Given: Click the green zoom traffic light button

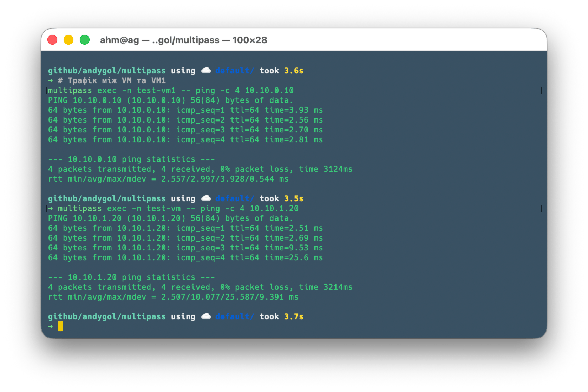Looking at the screenshot, I should pyautogui.click(x=84, y=40).
